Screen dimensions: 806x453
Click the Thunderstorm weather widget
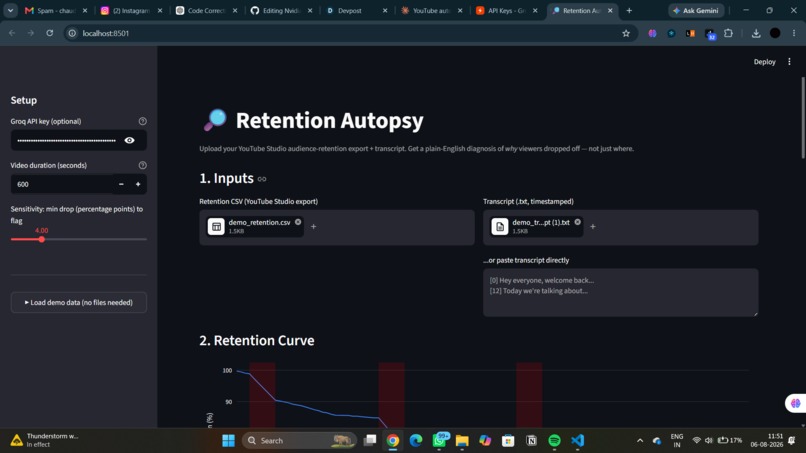point(45,440)
